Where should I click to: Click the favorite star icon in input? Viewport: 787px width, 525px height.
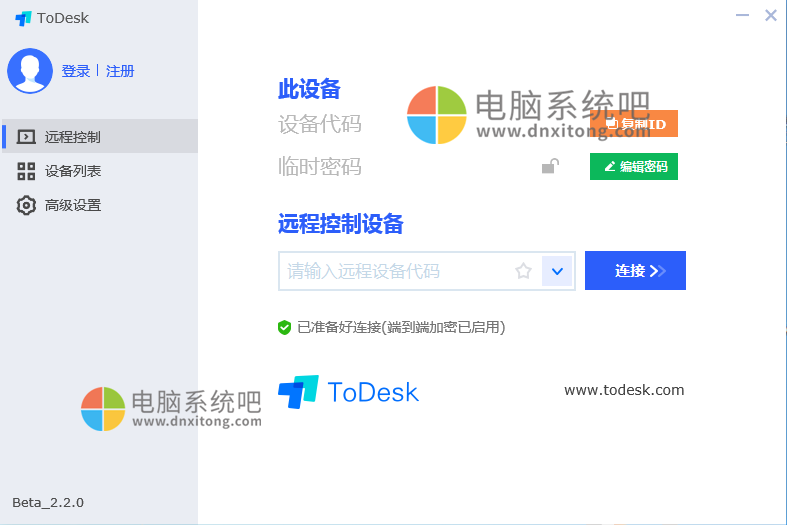523,271
